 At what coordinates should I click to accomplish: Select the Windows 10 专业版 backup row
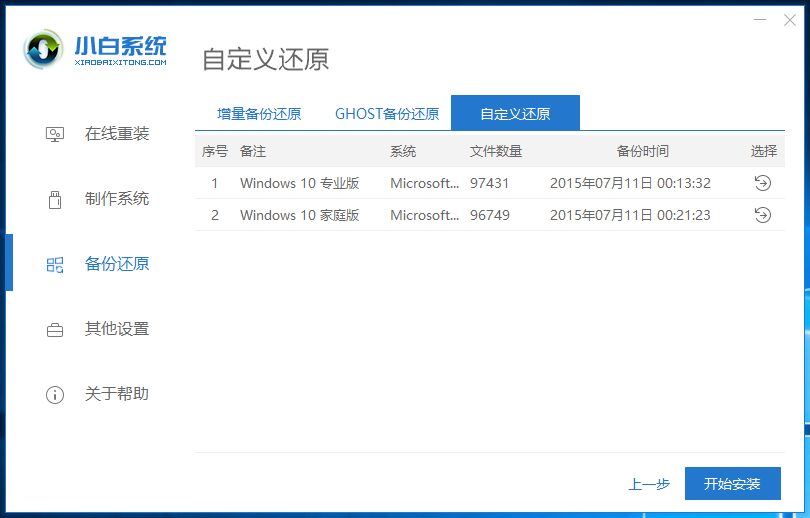pos(300,183)
